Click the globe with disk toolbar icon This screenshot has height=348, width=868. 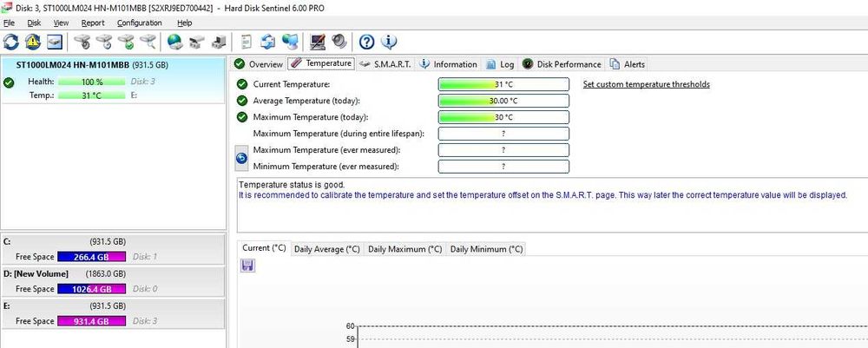point(175,42)
